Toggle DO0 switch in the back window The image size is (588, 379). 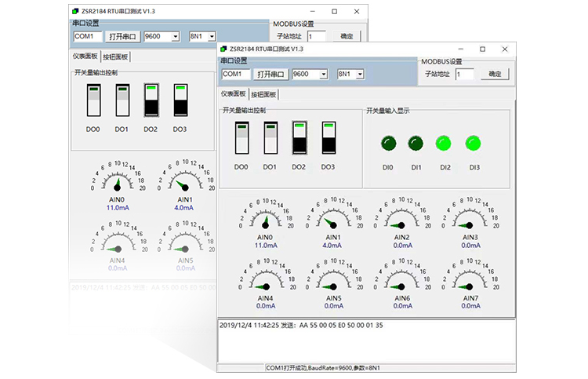click(x=94, y=100)
